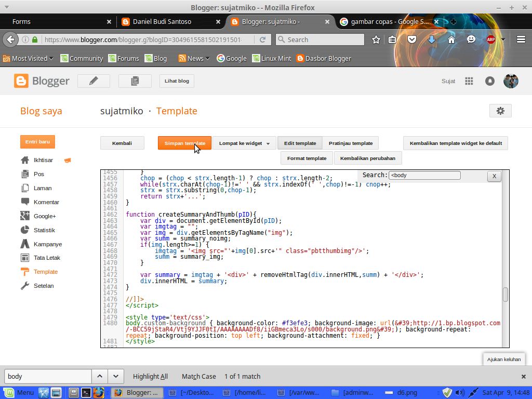
Task: Click Format template button
Action: coord(307,158)
